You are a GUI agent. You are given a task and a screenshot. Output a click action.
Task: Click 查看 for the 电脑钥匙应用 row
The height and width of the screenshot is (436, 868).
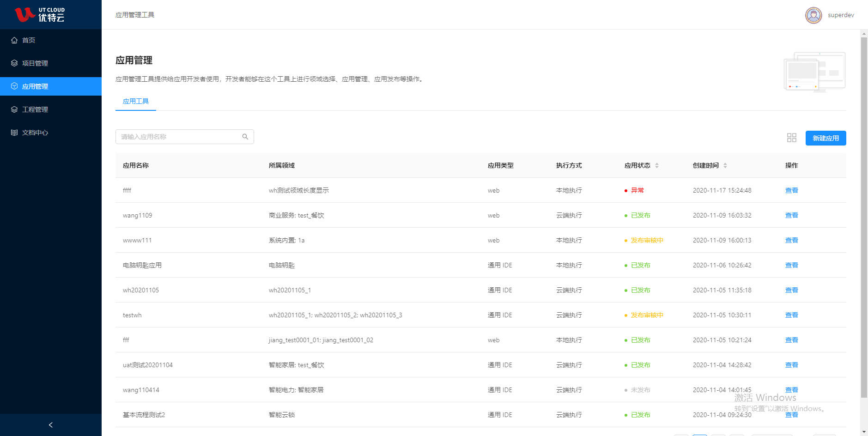click(792, 265)
